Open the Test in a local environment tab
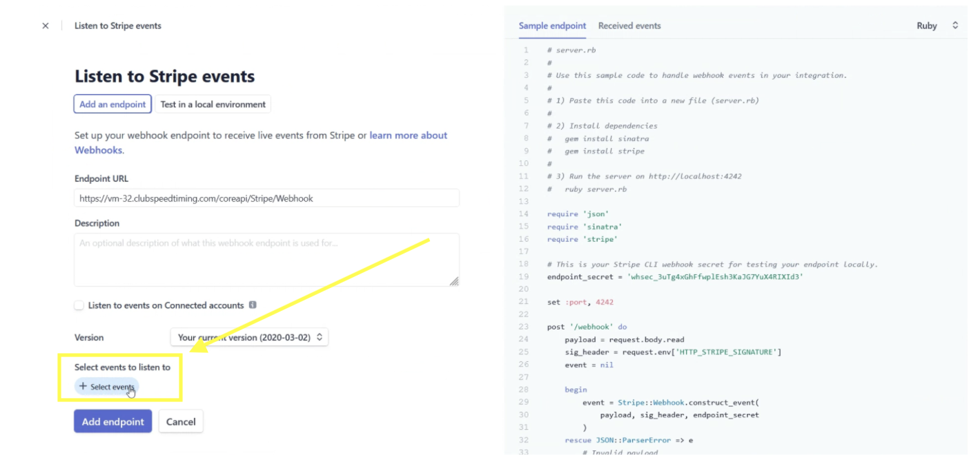Viewport: 980px width, 467px height. tap(213, 104)
